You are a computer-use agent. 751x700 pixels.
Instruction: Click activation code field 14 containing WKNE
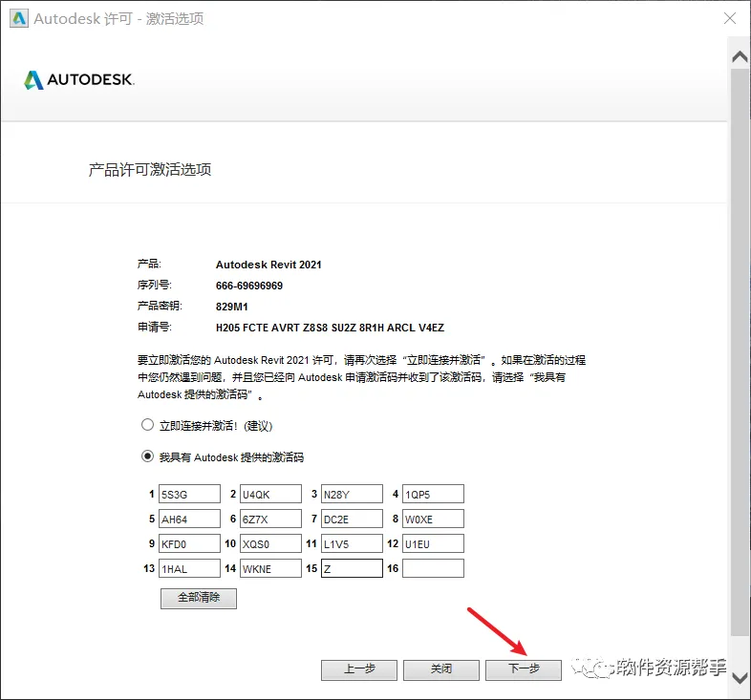click(x=270, y=569)
